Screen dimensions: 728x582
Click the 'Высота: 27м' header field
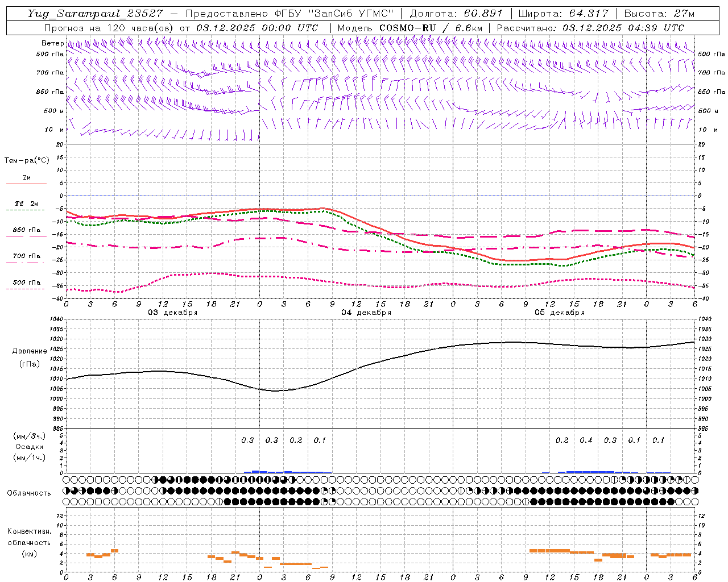tap(659, 14)
